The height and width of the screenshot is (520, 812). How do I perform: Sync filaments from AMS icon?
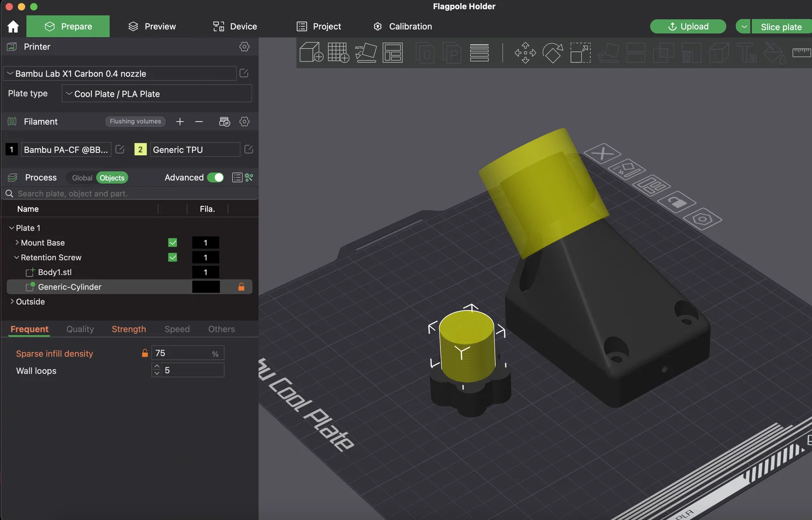tap(224, 122)
